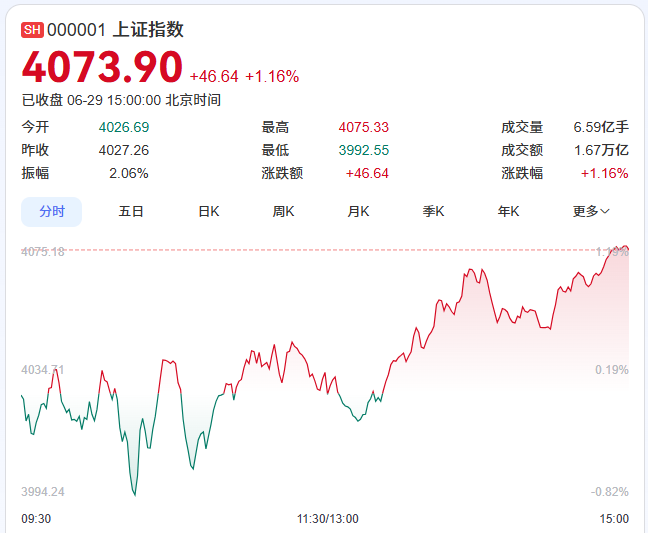Viewport: 648px width, 533px height.
Task: Click the red SH exchange badge icon
Action: pyautogui.click(x=32, y=30)
